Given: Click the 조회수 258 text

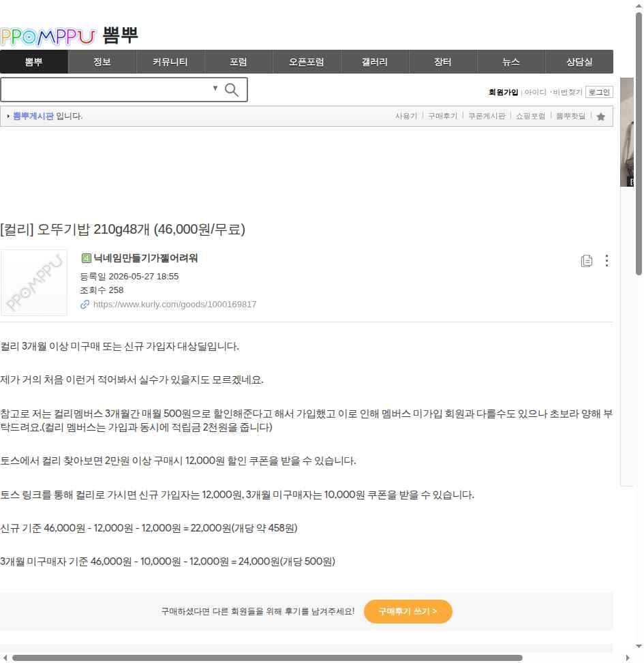Looking at the screenshot, I should pos(102,290).
